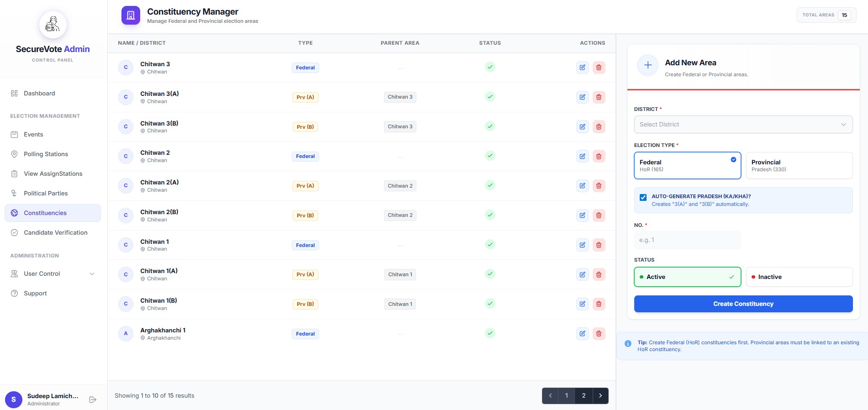
Task: Delete the Chitwan 3(A) constituency row
Action: [x=599, y=97]
